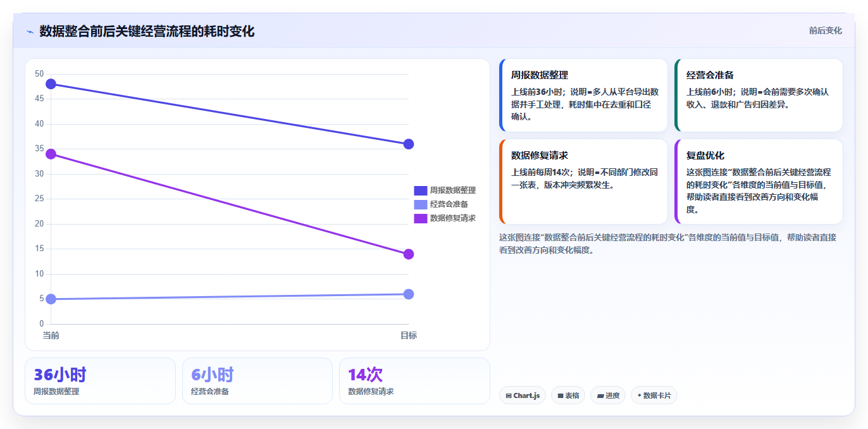Open the 经营会准备 info card heading
The height and width of the screenshot is (429, 868).
(x=710, y=75)
